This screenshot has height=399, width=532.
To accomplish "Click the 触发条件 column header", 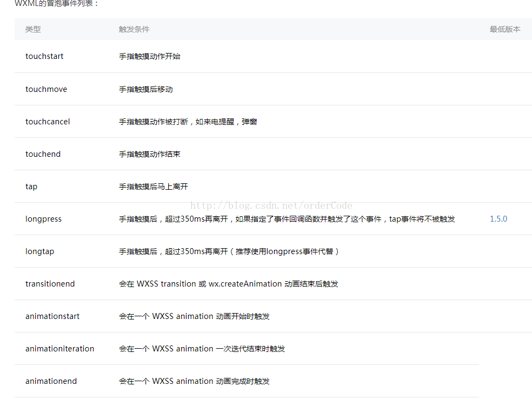I will tap(134, 29).
